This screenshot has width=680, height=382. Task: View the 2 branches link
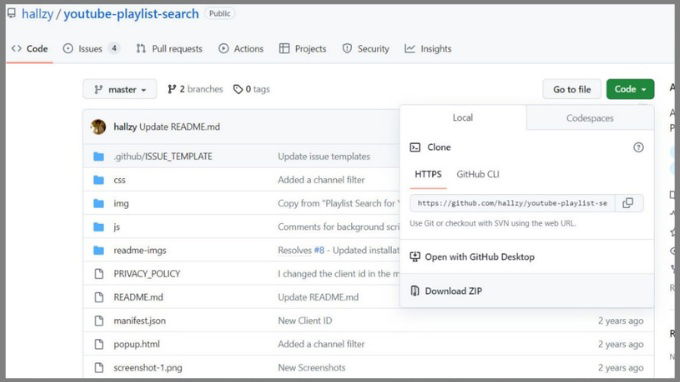(195, 89)
